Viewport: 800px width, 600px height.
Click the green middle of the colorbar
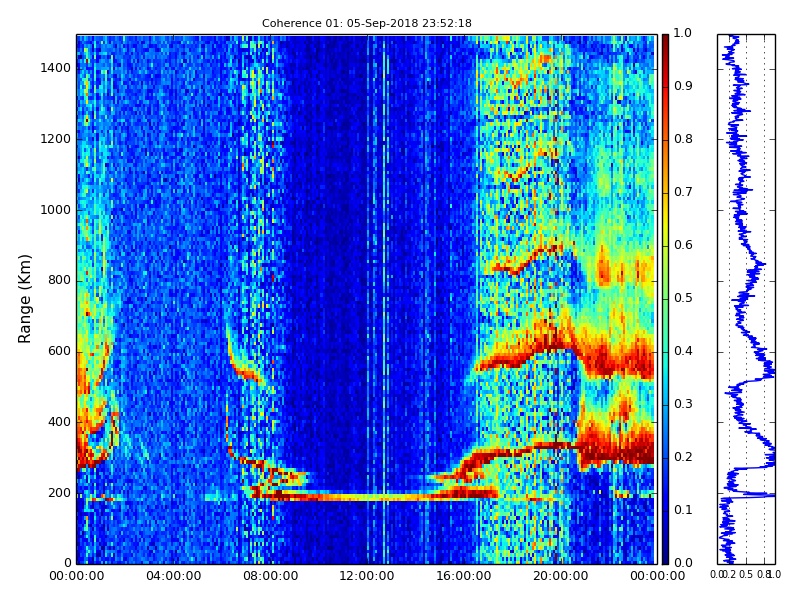(665, 299)
